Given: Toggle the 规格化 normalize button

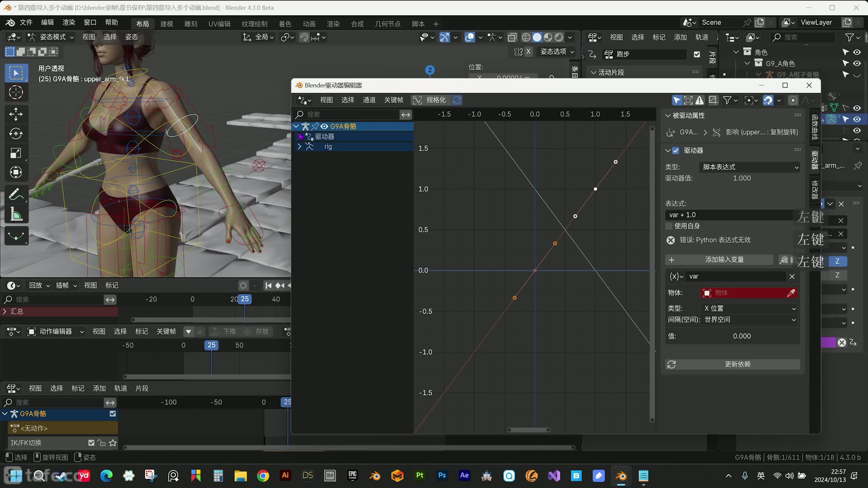Looking at the screenshot, I should (431, 100).
